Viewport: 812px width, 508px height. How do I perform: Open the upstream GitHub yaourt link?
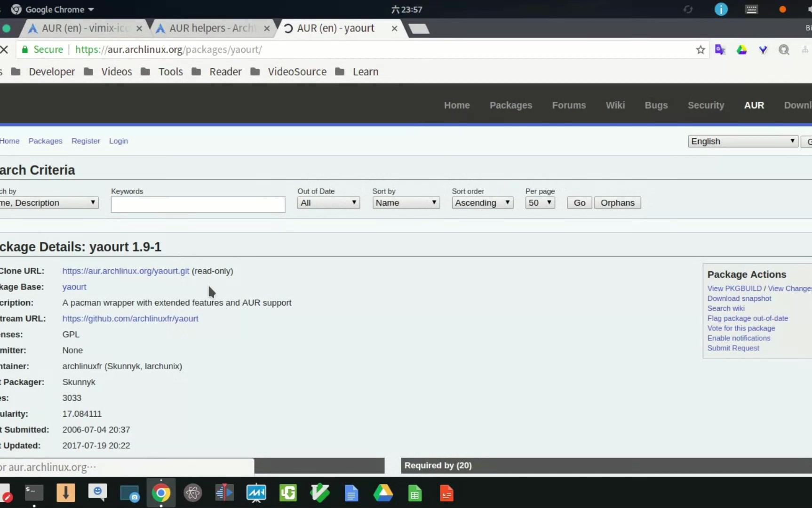pyautogui.click(x=130, y=318)
